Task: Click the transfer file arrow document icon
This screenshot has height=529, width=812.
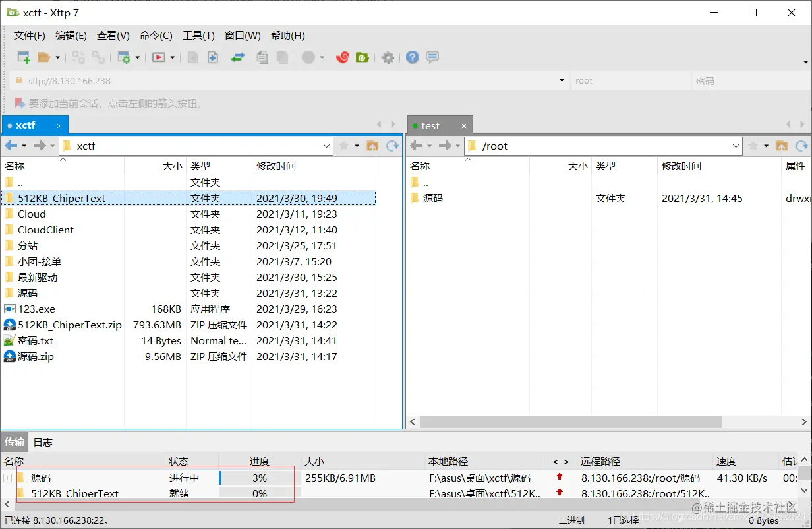Action: pyautogui.click(x=212, y=57)
